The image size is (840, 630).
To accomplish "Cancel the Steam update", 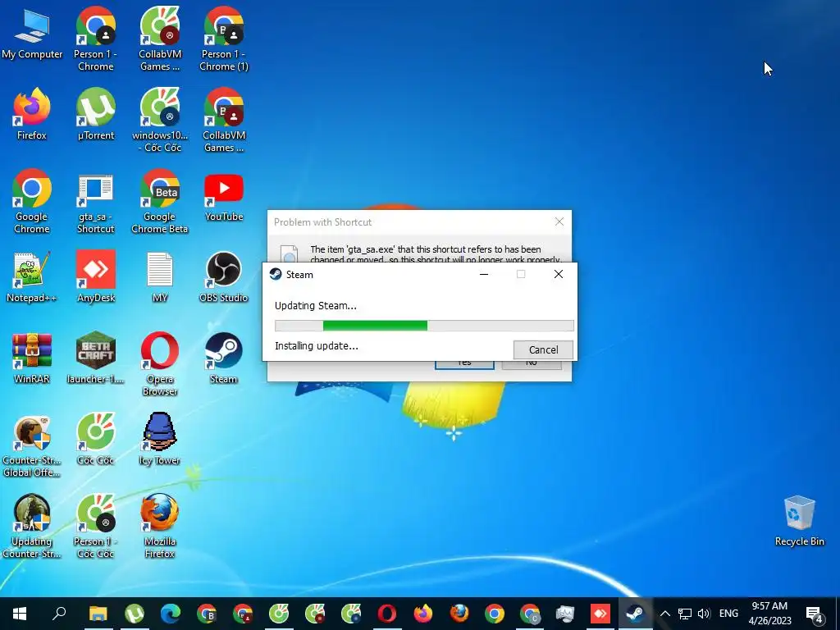I will click(x=543, y=349).
